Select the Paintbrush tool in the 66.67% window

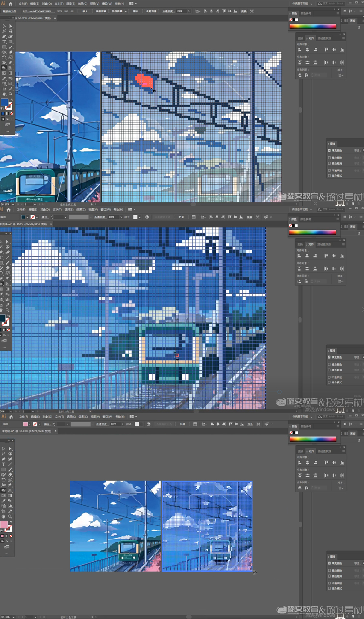[x=11, y=47]
